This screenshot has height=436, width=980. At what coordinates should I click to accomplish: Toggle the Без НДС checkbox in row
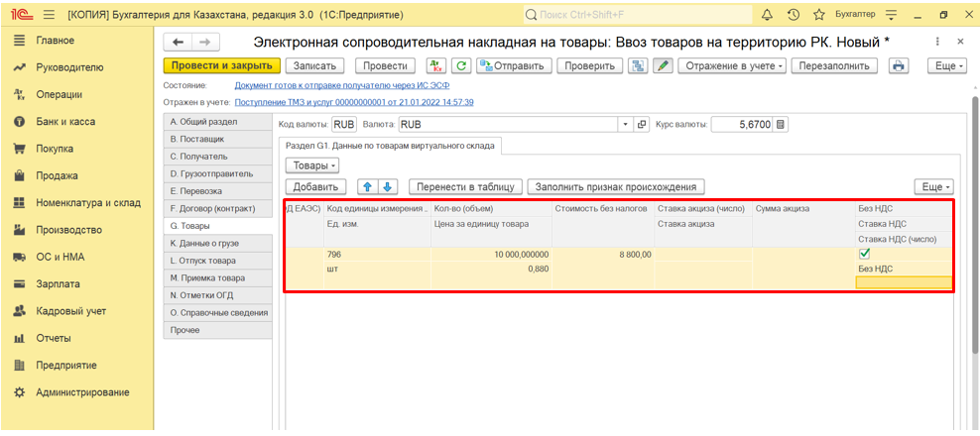(864, 254)
